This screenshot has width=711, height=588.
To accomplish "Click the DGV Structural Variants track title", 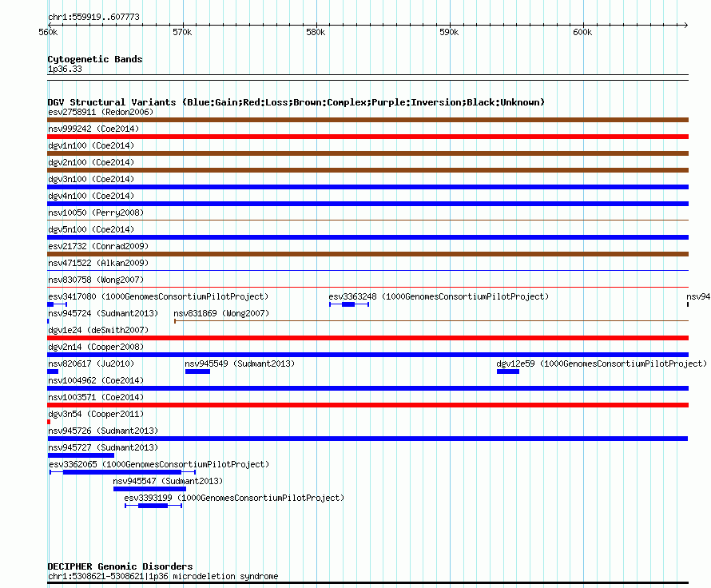I will point(296,102).
